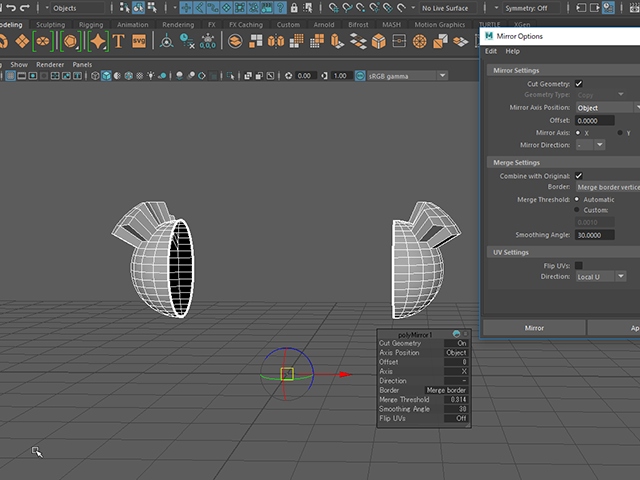Open the Renderer menu in viewport panel
The height and width of the screenshot is (480, 640).
click(x=50, y=64)
